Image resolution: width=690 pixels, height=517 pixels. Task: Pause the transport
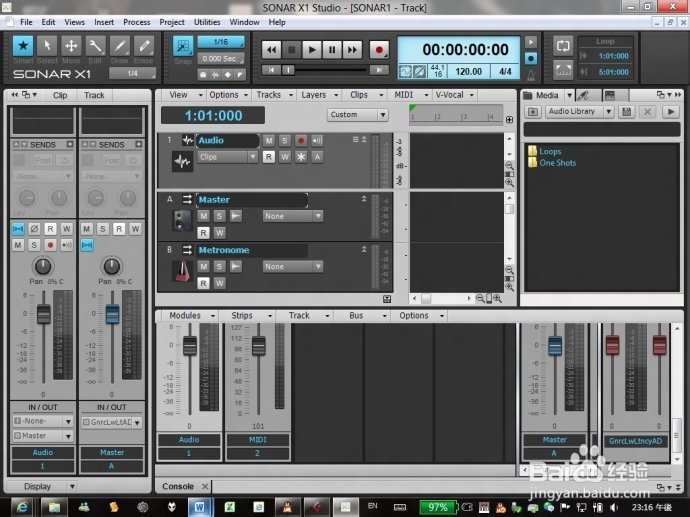[x=332, y=50]
